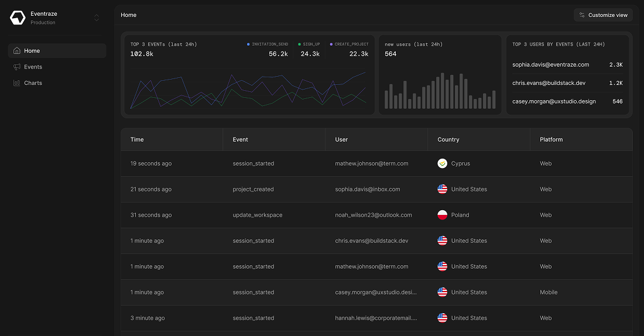Click US flag in casey.morgan row
This screenshot has width=644, height=336.
point(443,292)
